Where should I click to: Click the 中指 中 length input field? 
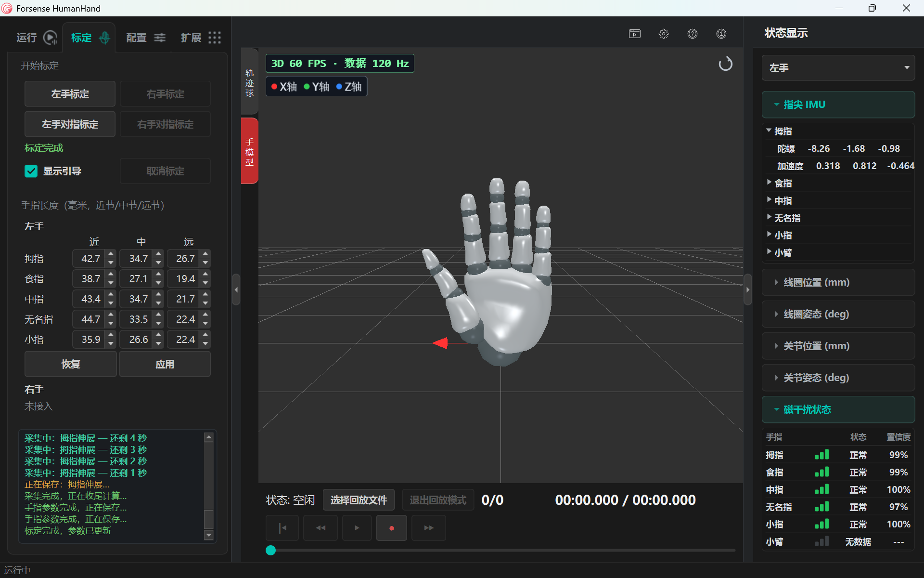(x=137, y=299)
